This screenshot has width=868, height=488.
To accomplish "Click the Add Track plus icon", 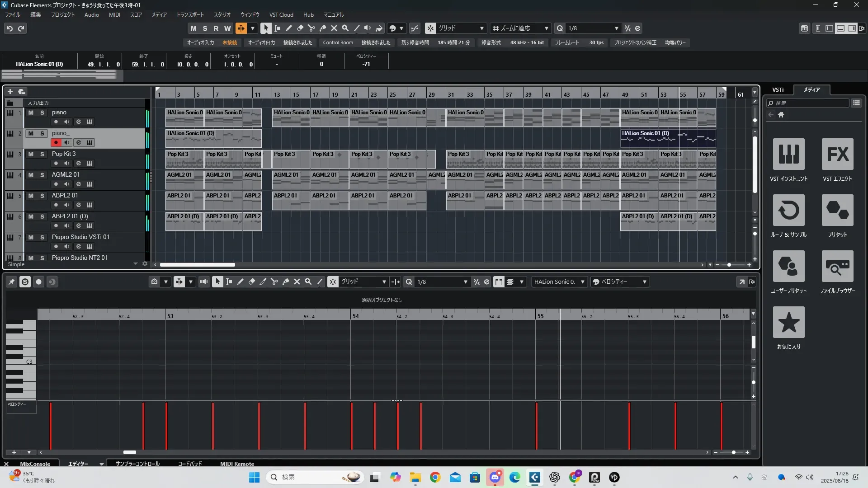I will tap(10, 91).
